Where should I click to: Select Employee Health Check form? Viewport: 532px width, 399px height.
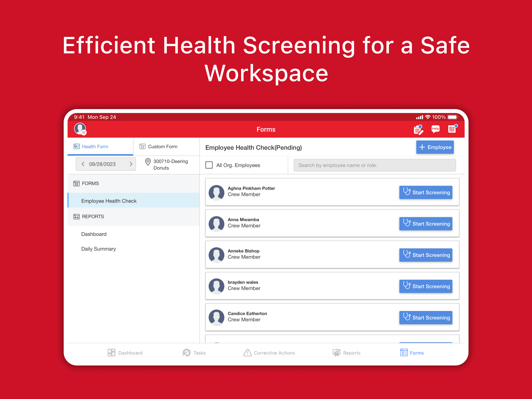[134, 201]
